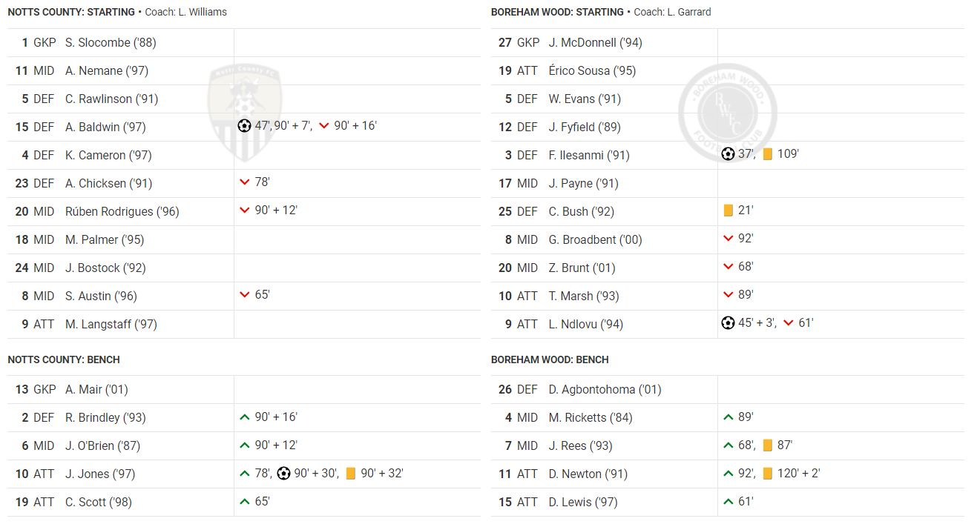Click the goal ball icon beside A. Baldwin
The height and width of the screenshot is (527, 980).
coord(245,126)
